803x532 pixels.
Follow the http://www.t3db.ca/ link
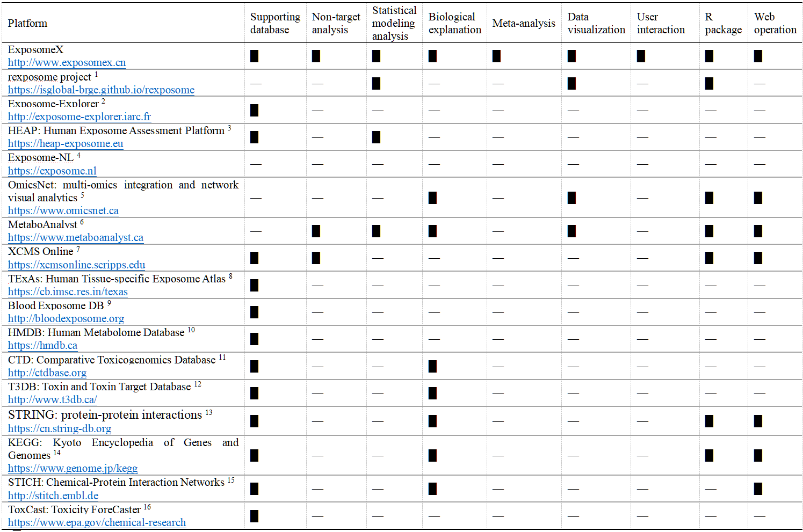53,399
